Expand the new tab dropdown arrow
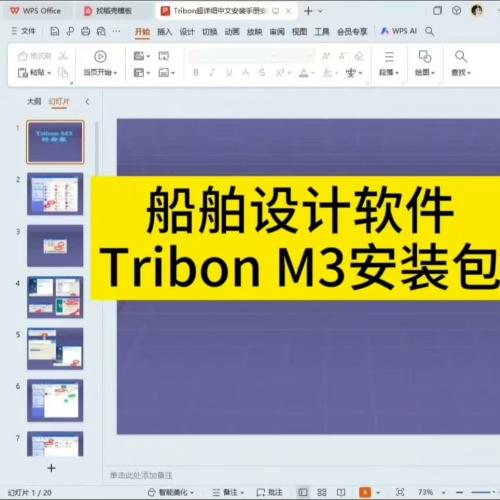Viewport: 500px width, 500px height. coord(321,11)
